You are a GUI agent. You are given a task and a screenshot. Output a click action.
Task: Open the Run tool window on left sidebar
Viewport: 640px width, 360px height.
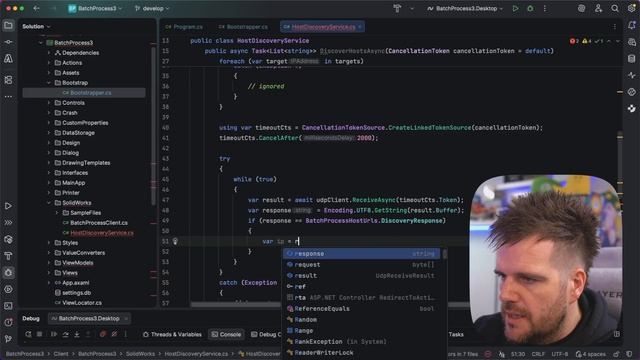tap(8, 206)
